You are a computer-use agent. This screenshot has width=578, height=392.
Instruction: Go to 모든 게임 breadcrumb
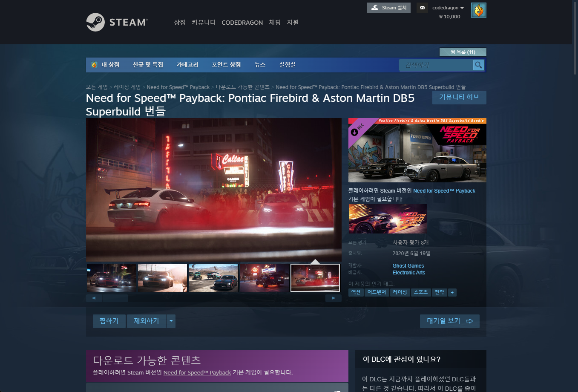(97, 87)
